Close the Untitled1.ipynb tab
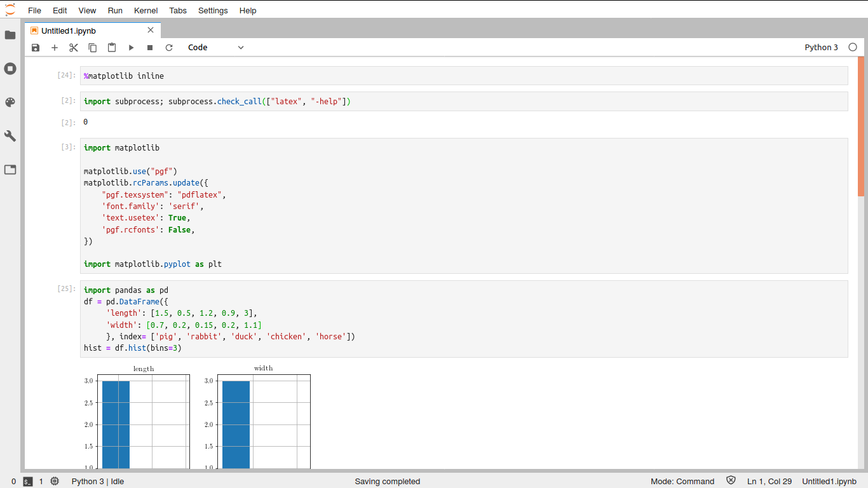The image size is (868, 488). tap(151, 30)
